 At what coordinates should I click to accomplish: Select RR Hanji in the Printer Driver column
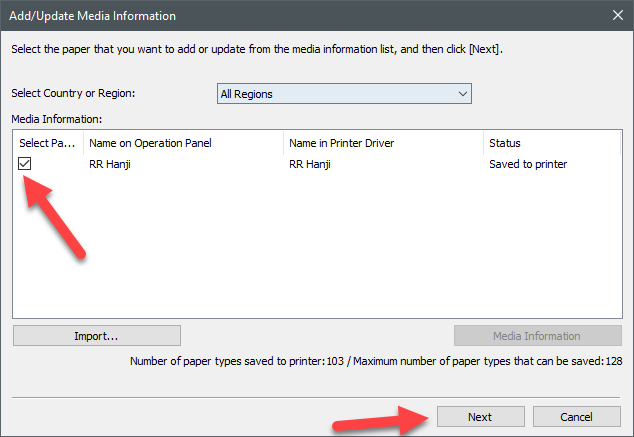(x=309, y=164)
